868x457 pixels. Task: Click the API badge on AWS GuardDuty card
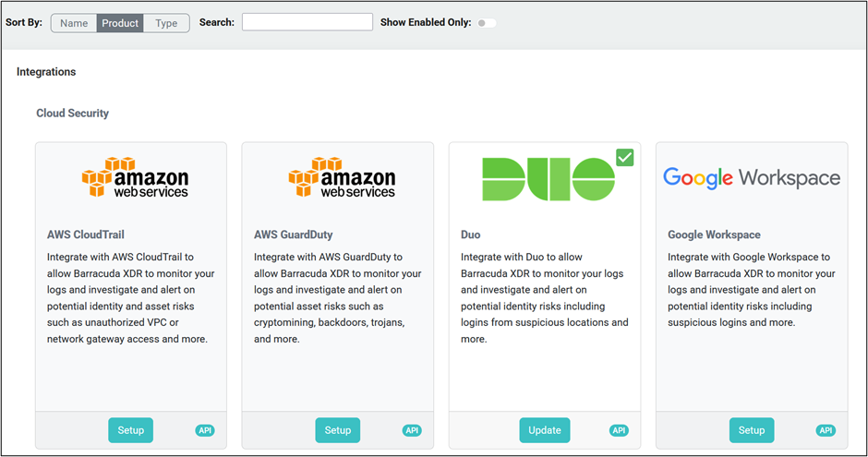[x=412, y=430]
